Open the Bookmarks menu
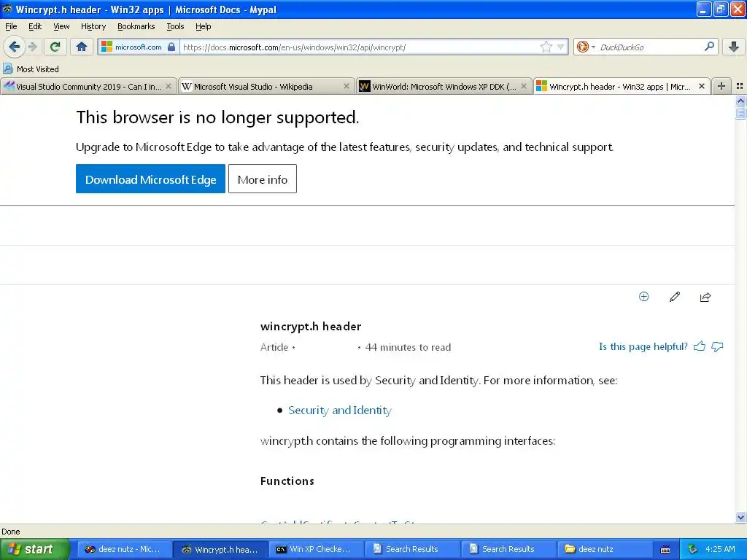This screenshot has height=560, width=747. coord(136,26)
